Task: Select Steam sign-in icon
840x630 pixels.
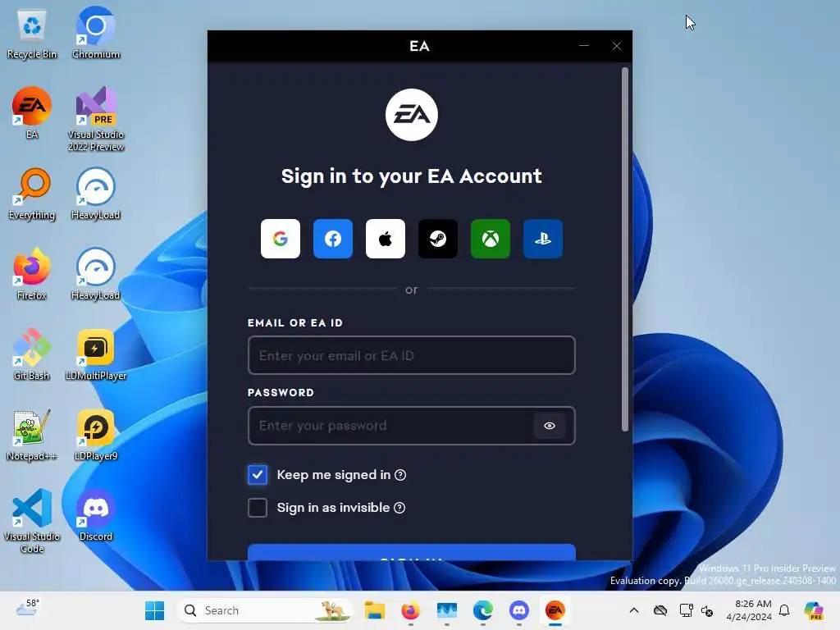Action: [438, 239]
